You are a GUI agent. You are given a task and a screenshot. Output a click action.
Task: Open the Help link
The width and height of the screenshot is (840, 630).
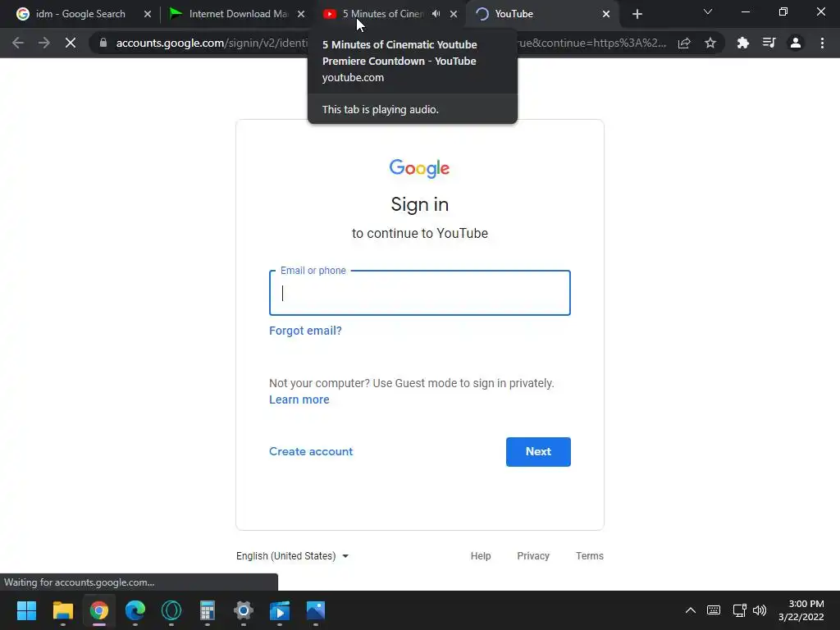(x=481, y=556)
